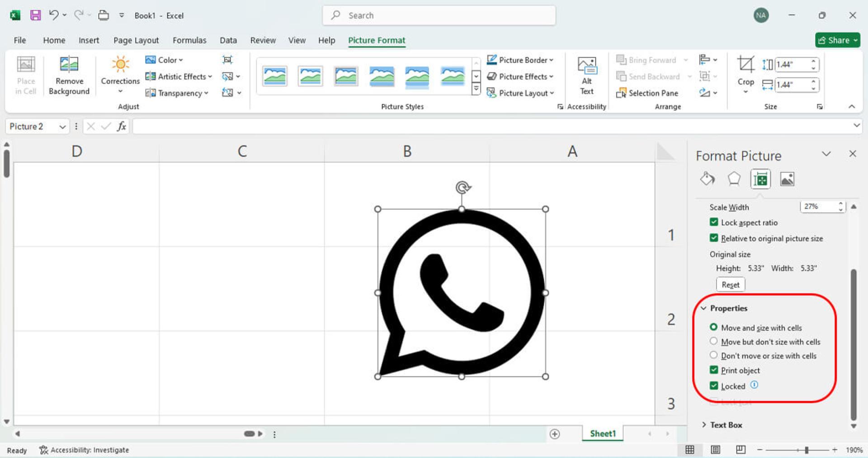The image size is (868, 458).
Task: Click the Remove Background icon
Action: tap(69, 65)
